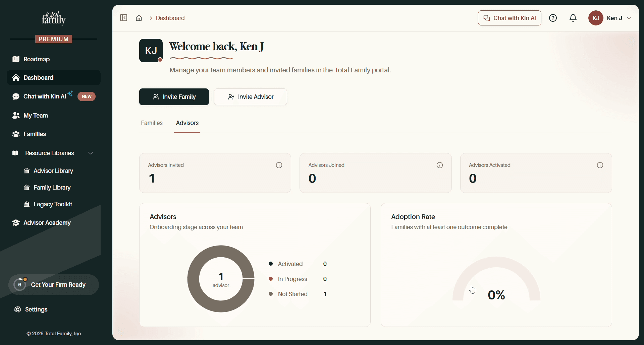Click the Invite Family button

coord(174,97)
